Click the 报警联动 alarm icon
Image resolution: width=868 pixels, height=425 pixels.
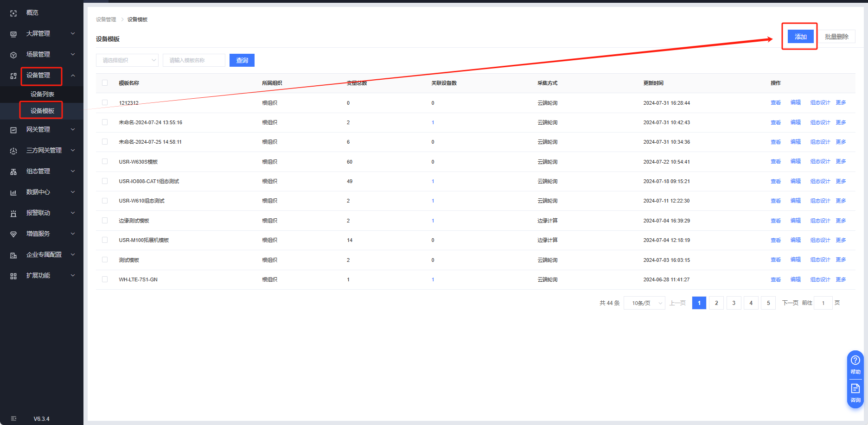click(x=13, y=214)
